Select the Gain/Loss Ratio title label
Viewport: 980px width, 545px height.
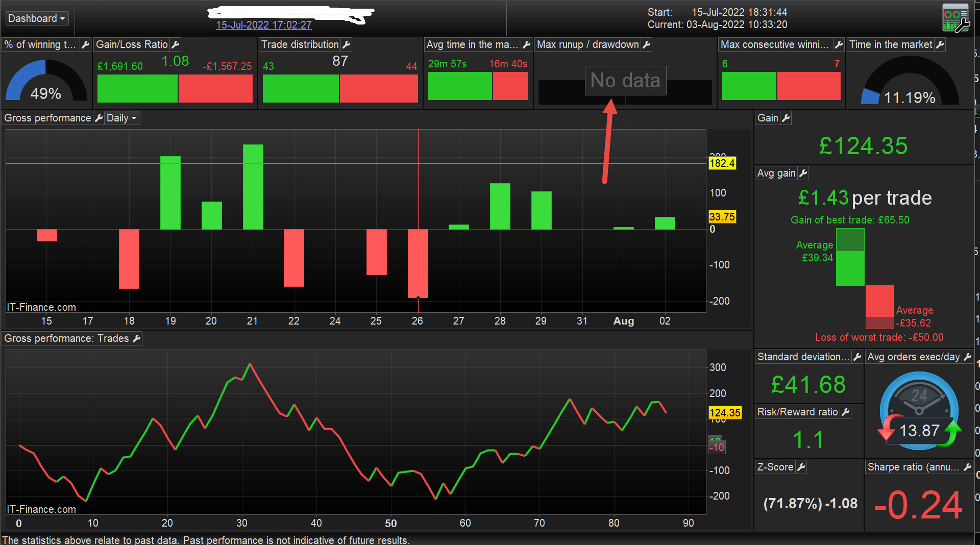tap(132, 44)
